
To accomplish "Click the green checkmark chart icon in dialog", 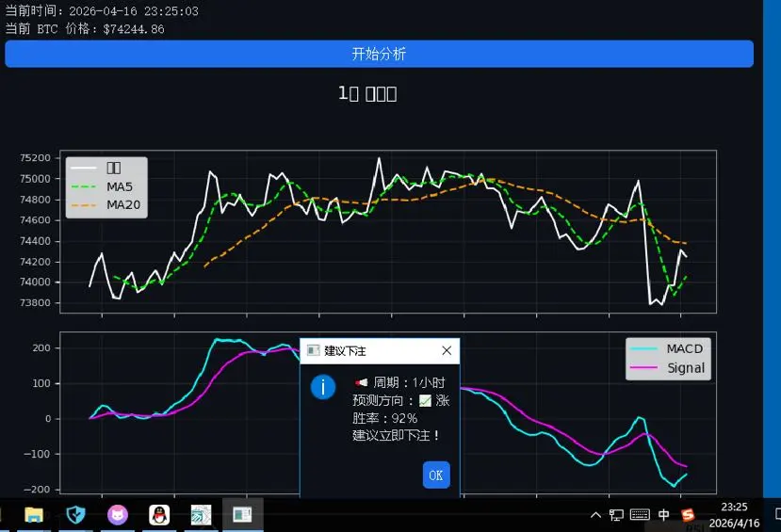I will pyautogui.click(x=425, y=400).
